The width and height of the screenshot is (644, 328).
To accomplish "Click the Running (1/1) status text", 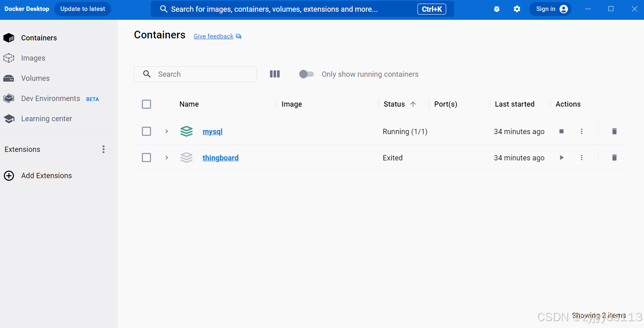I will (x=405, y=132).
